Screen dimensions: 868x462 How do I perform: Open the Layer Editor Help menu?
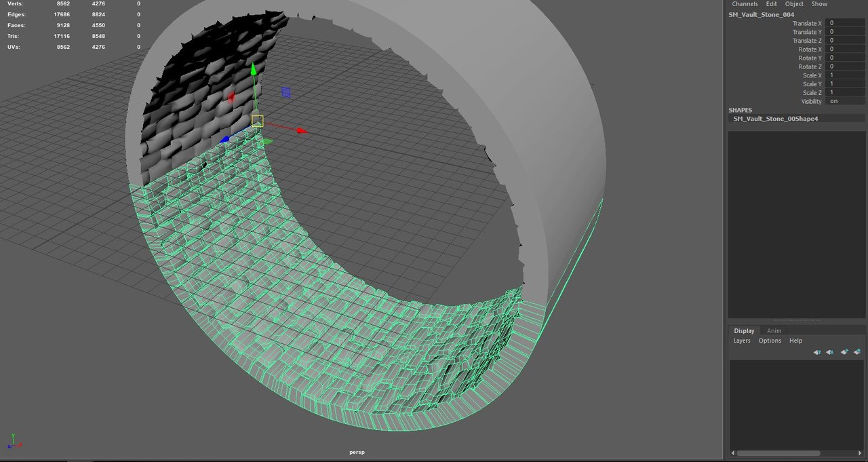click(x=795, y=341)
